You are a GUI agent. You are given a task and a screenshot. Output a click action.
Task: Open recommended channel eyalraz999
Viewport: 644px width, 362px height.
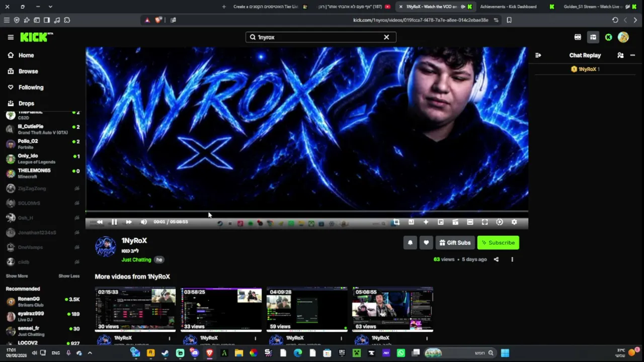[43, 316]
